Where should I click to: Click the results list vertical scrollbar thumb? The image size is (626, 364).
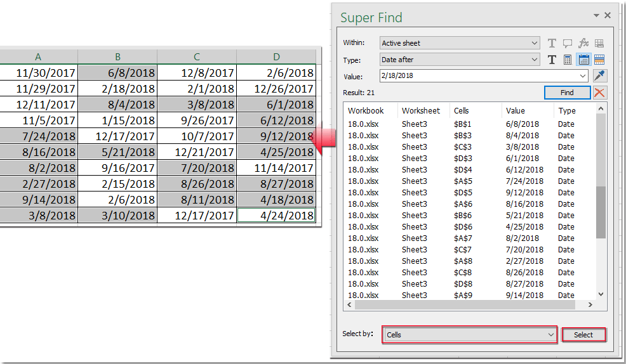(x=601, y=212)
